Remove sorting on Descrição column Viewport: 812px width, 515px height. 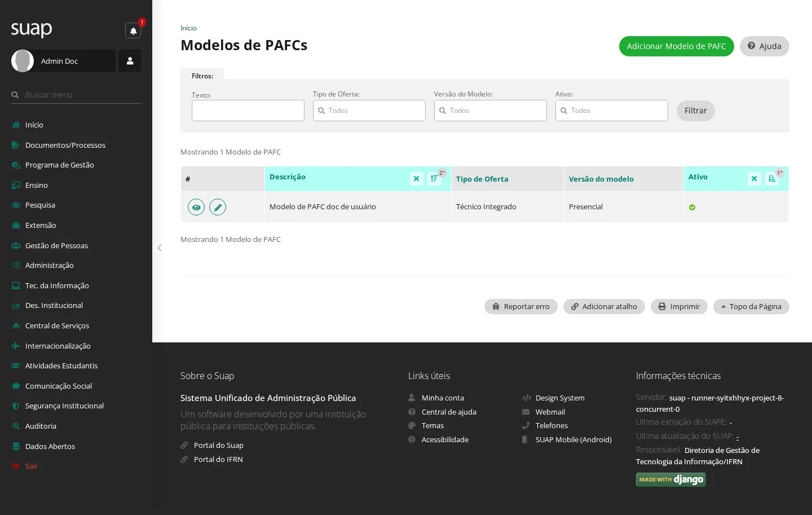tap(417, 179)
